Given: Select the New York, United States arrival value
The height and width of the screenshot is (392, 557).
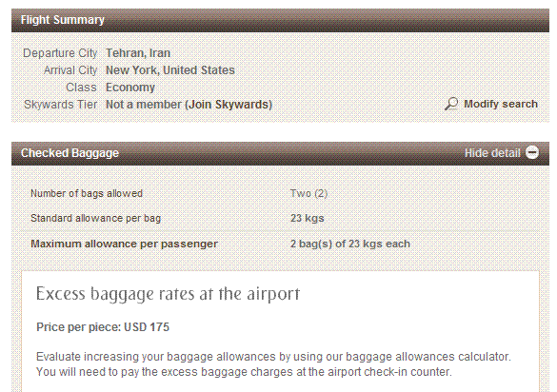Looking at the screenshot, I should pos(170,70).
